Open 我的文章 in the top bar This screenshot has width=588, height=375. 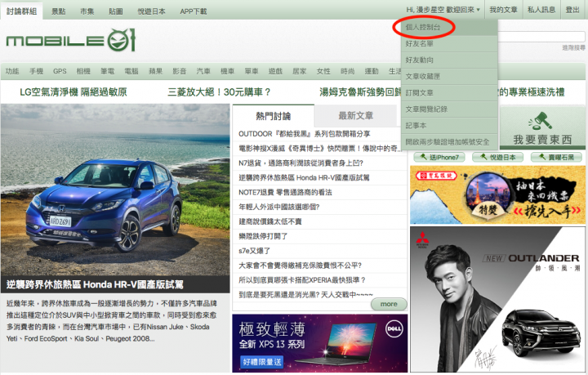[503, 10]
